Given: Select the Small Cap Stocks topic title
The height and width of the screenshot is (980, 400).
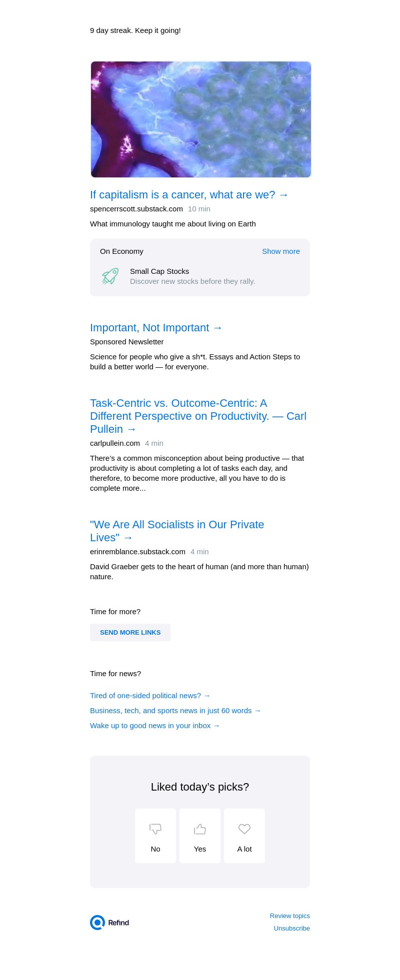Looking at the screenshot, I should pos(159,271).
